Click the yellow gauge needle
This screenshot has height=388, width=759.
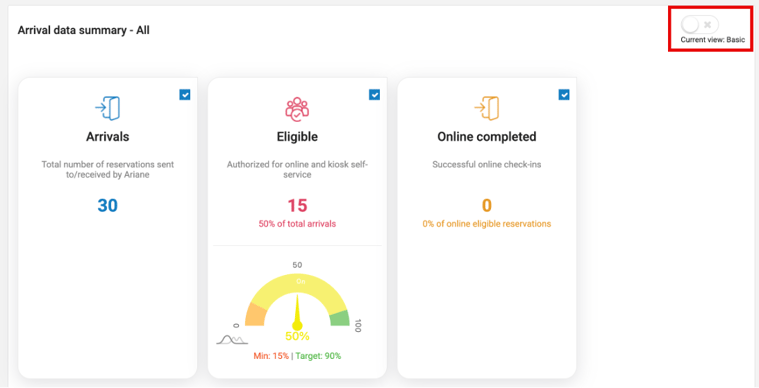click(x=297, y=313)
